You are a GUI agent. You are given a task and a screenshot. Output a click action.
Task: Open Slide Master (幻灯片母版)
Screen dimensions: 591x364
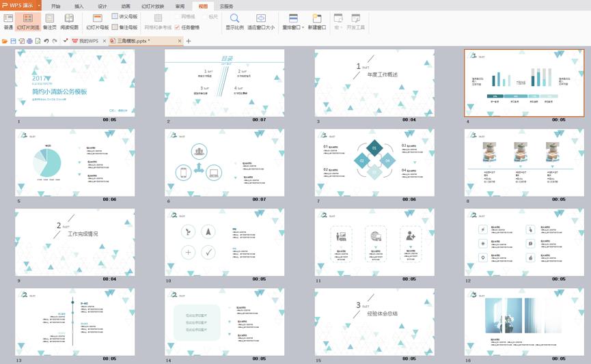coord(97,21)
